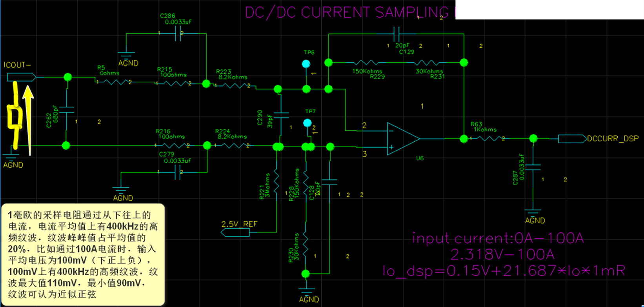Select output capacitor C287 0.0033uF symbol
Screen dimensions: 644x307
click(533, 168)
